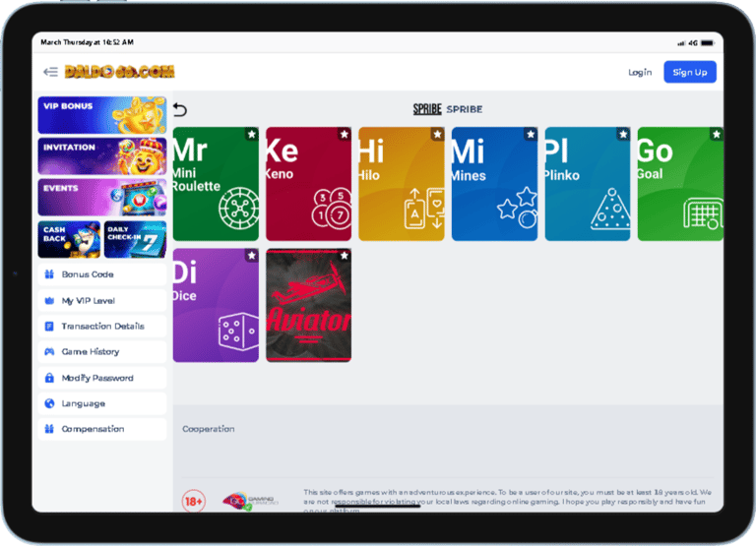
Task: Open the Daily Check-in tile
Action: [x=136, y=239]
